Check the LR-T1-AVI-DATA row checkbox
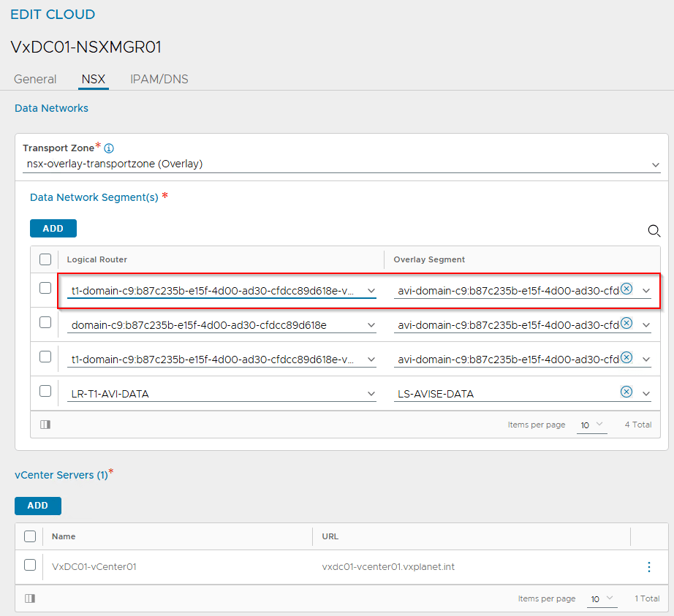The height and width of the screenshot is (616, 674). pos(45,392)
